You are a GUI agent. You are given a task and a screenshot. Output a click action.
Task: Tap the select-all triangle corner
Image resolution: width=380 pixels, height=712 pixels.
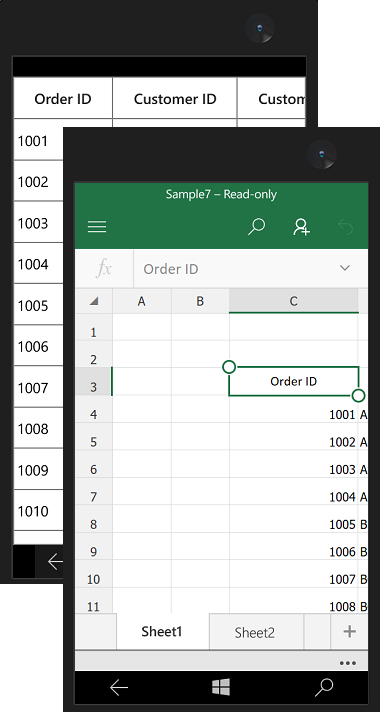point(94,301)
